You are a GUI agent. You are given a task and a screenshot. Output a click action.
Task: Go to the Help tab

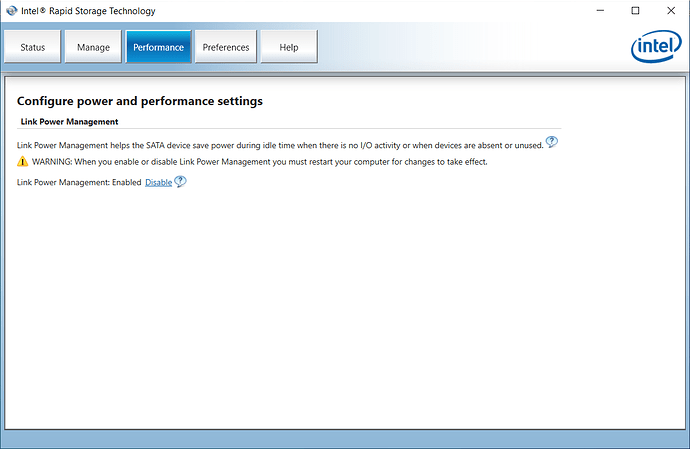[289, 47]
